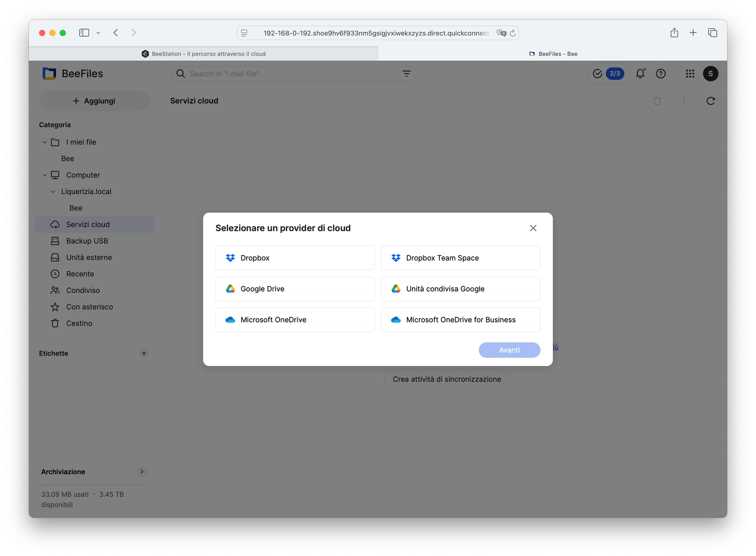Click the search field in BeeFiles

pos(288,74)
